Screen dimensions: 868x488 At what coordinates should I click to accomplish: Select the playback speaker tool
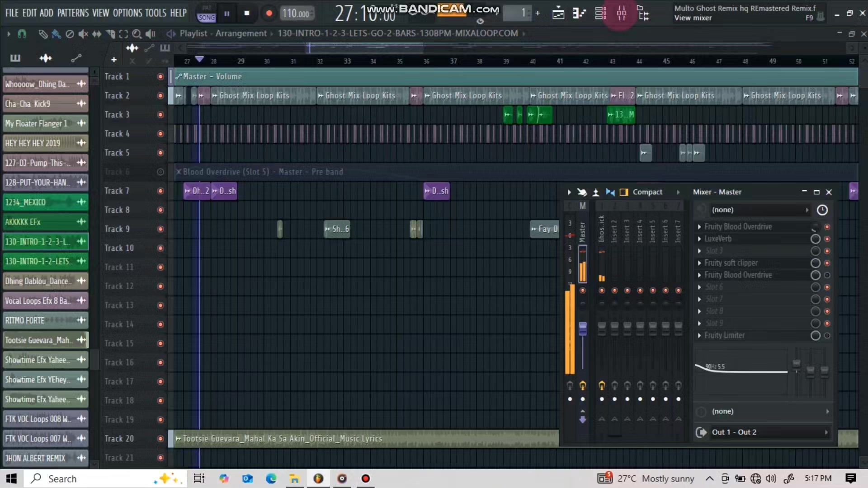coord(151,34)
